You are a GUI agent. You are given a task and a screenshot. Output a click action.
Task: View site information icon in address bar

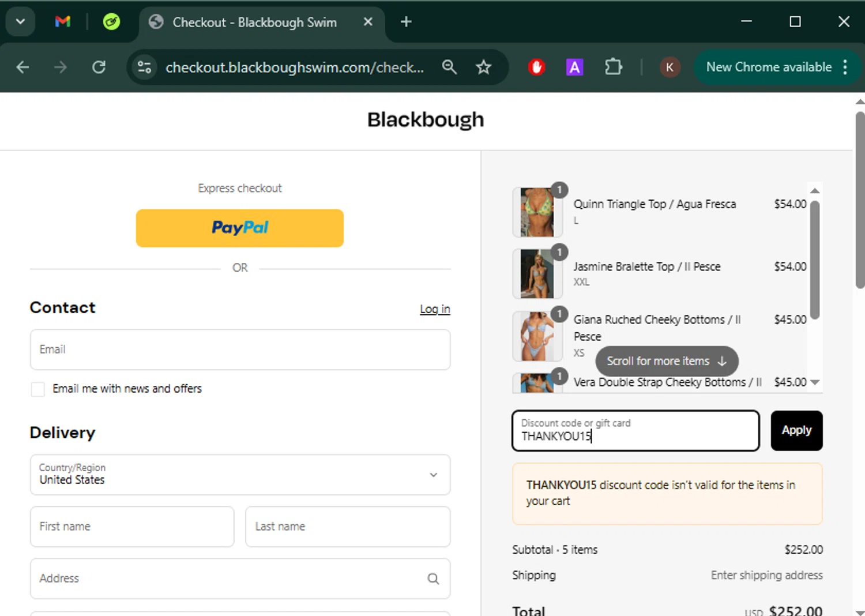click(x=144, y=67)
